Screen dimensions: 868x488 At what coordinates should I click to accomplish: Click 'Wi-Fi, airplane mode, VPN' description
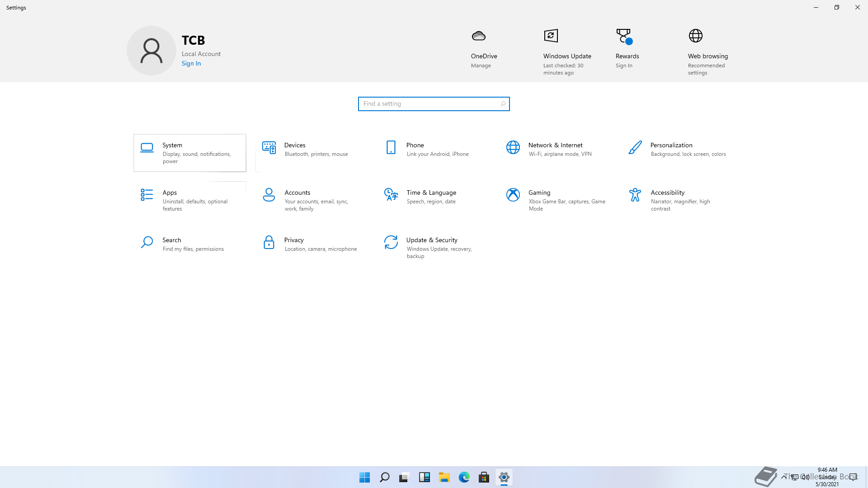tap(560, 154)
